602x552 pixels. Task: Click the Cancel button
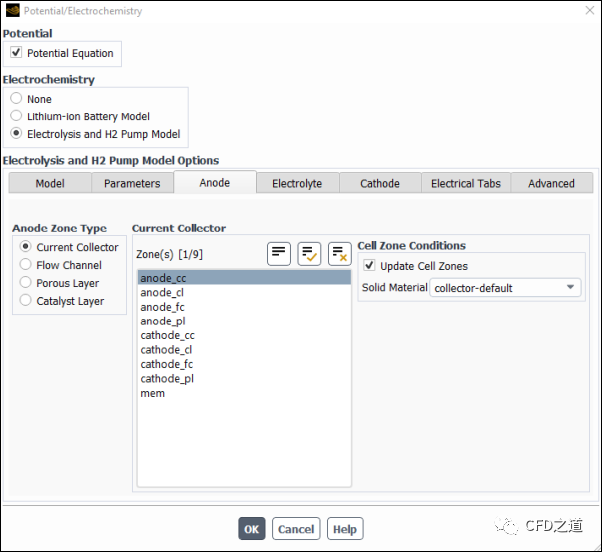tap(296, 529)
